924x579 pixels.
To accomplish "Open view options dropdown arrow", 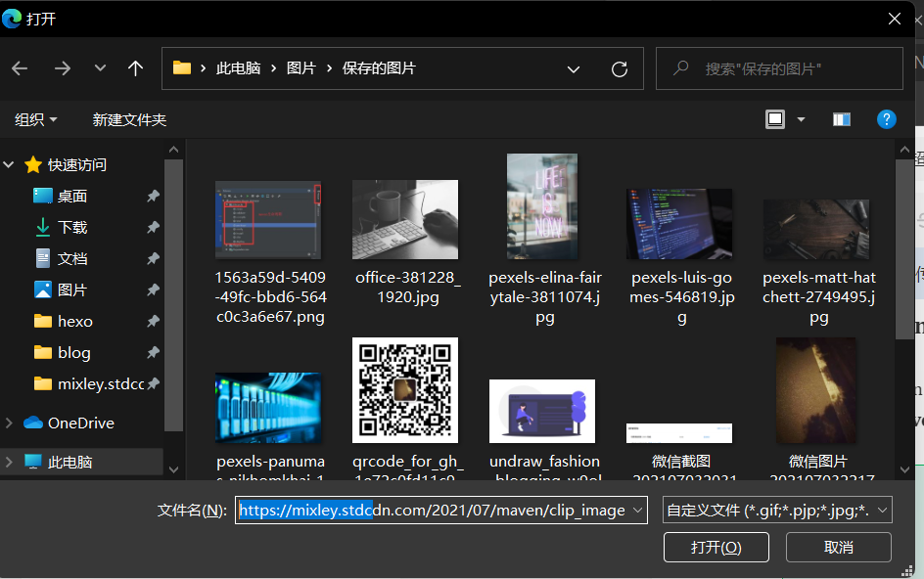I will click(801, 119).
